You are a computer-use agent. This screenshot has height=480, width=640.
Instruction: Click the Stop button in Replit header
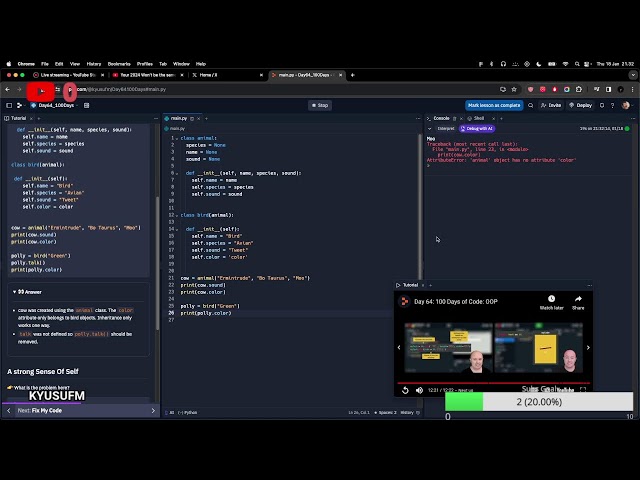coord(320,105)
